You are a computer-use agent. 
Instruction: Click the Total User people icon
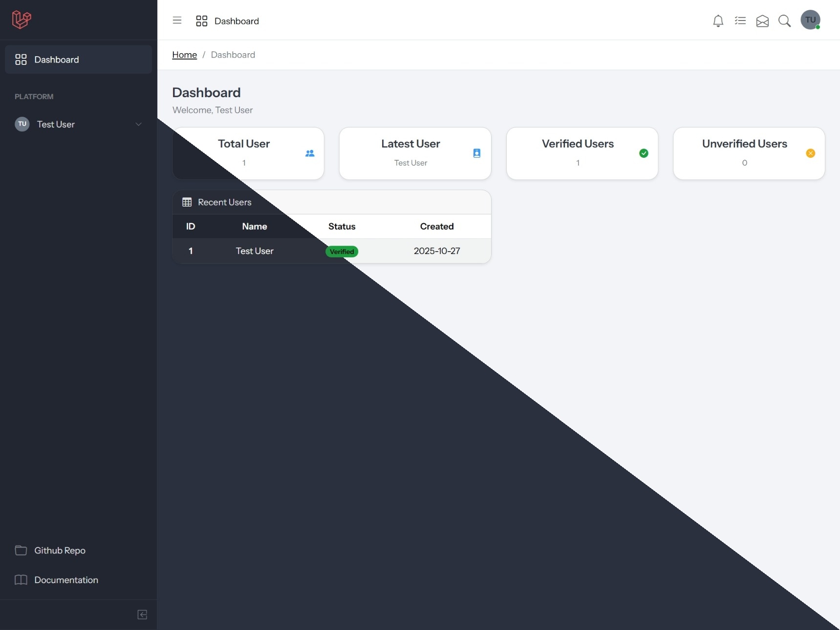(x=310, y=153)
